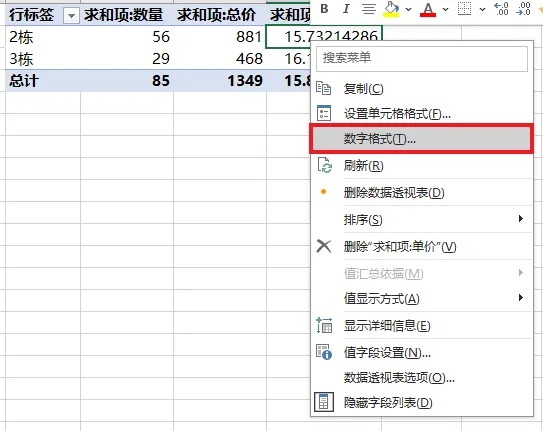Open the 排序(S) submenu

422,219
